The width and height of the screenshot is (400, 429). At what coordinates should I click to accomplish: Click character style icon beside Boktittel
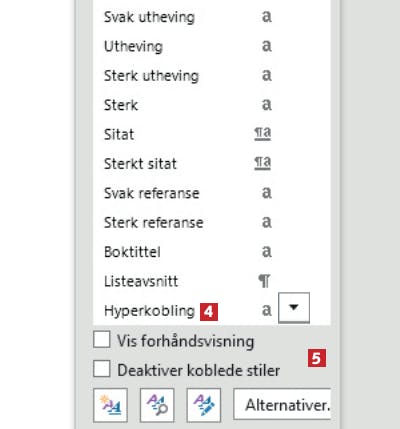pos(267,252)
